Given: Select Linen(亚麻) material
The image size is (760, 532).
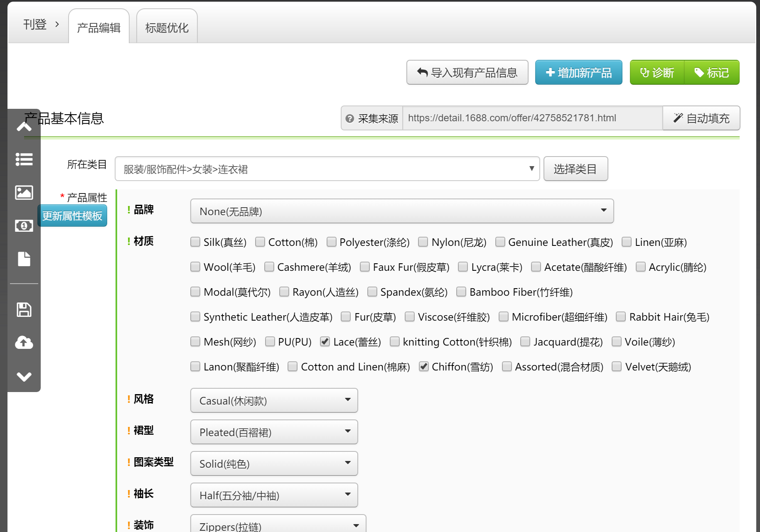Looking at the screenshot, I should point(627,242).
